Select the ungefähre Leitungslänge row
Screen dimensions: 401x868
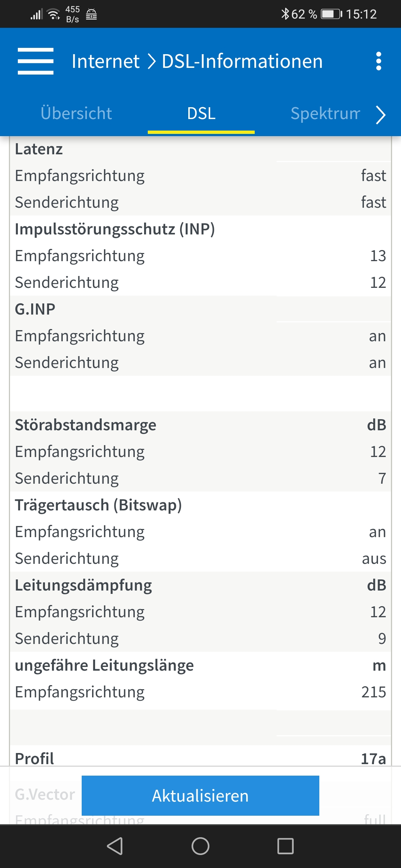pyautogui.click(x=200, y=665)
